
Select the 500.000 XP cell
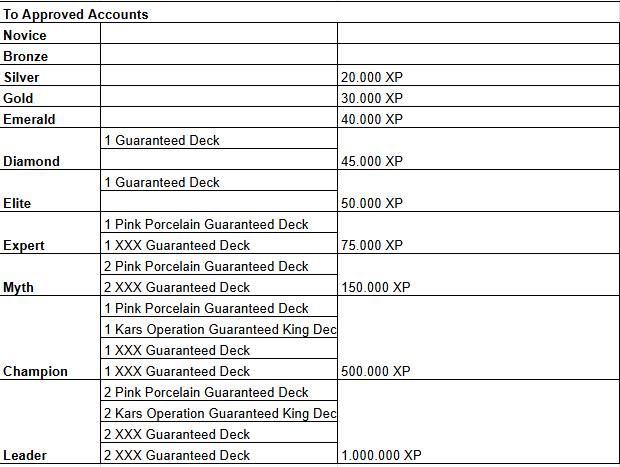pos(376,371)
